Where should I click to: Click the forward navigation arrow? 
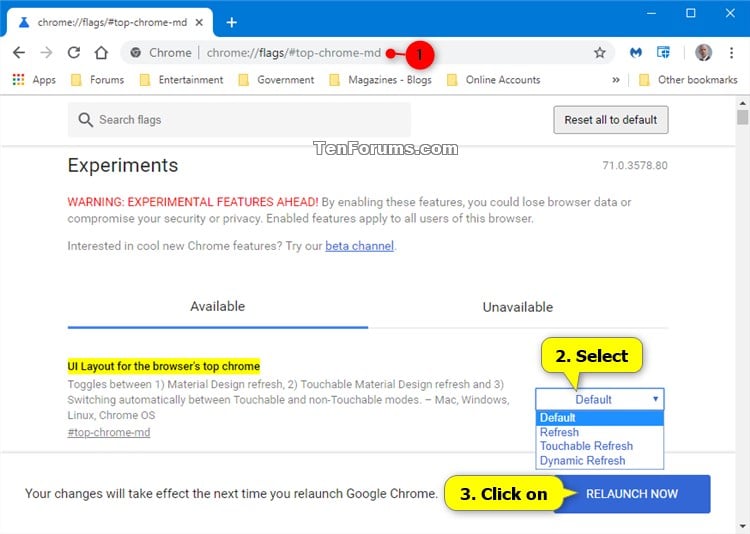(46, 52)
